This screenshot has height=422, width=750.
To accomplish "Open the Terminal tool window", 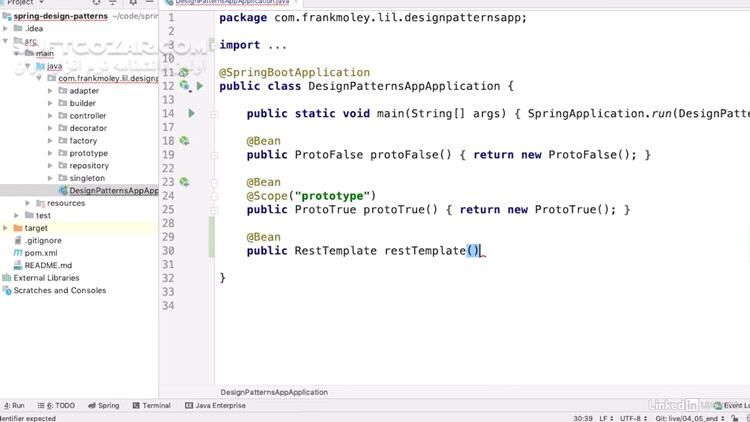I will [151, 405].
